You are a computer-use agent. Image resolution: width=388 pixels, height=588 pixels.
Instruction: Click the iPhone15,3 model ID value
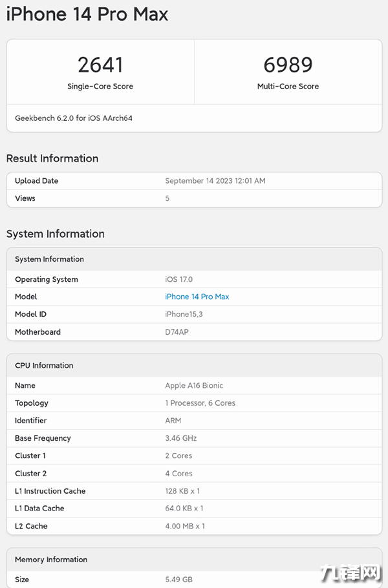[x=186, y=314]
